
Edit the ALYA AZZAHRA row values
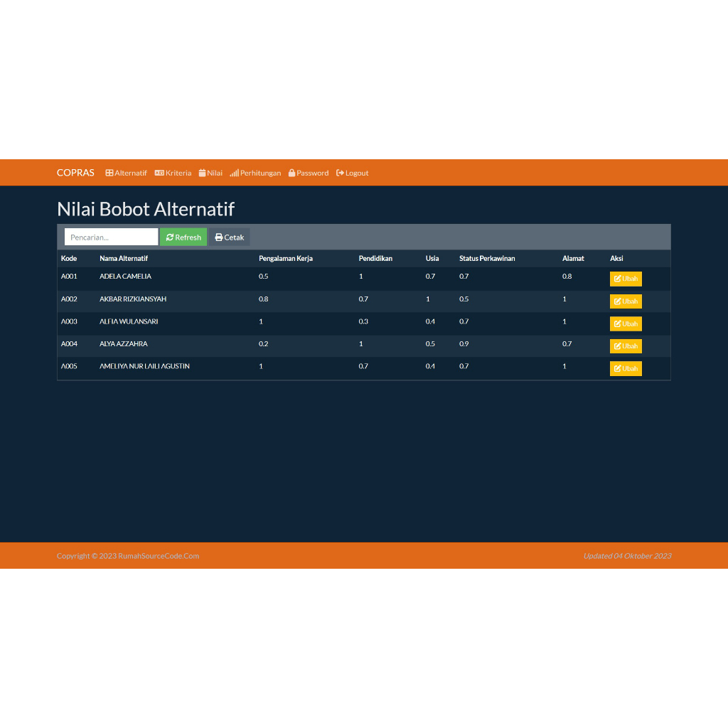coord(626,346)
